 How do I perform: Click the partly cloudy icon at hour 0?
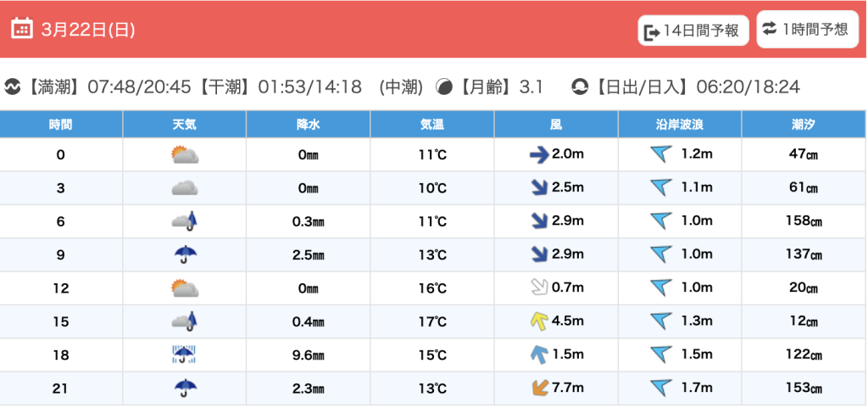tap(184, 155)
